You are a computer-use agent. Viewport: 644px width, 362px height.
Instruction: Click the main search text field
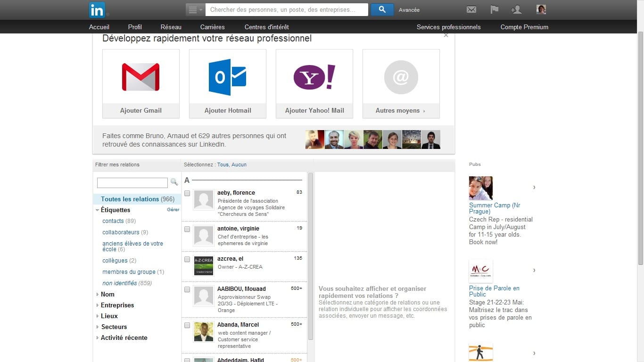(x=287, y=9)
